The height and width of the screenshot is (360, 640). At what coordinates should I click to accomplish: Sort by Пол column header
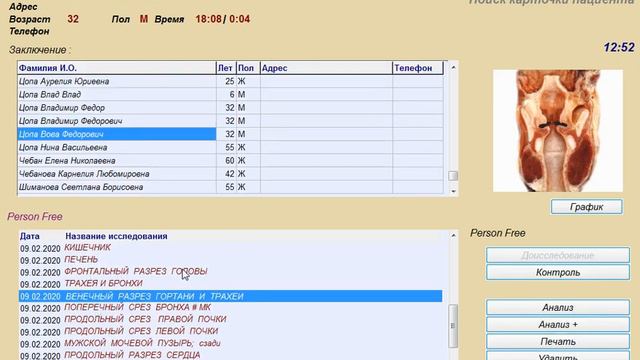point(248,68)
